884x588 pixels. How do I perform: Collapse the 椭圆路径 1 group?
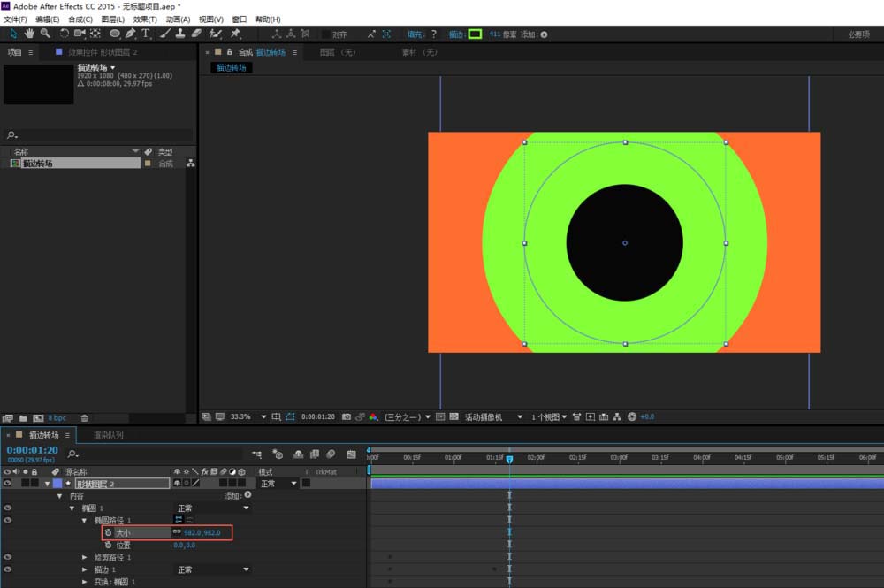(x=84, y=520)
